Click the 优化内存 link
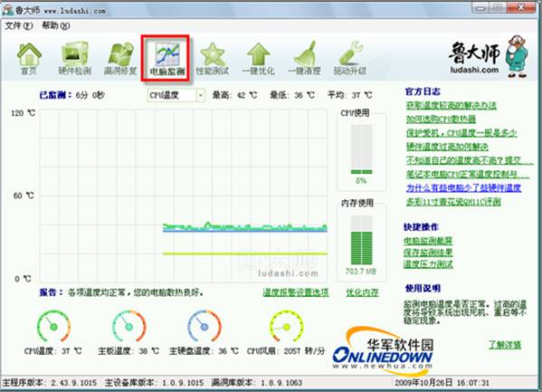The width and height of the screenshot is (542, 392). (363, 292)
